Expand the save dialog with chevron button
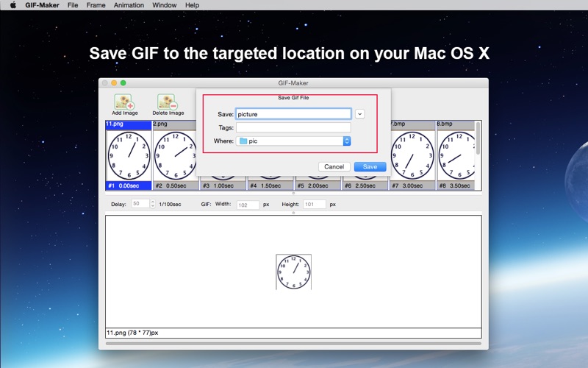Screen dimensions: 588x368 click(x=359, y=114)
